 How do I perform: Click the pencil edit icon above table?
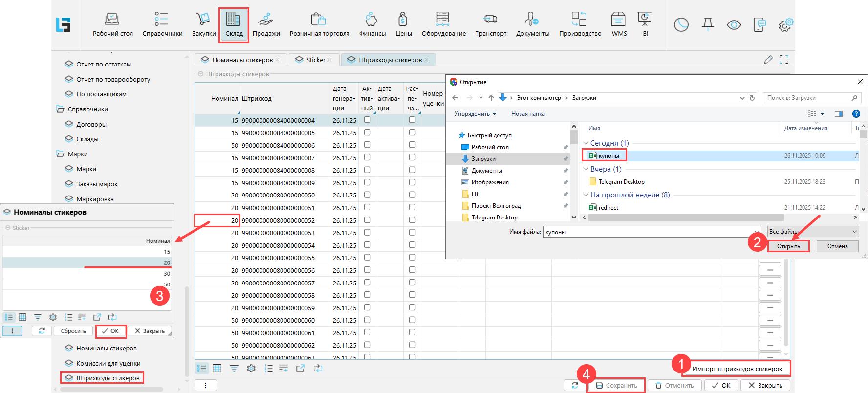pos(768,60)
